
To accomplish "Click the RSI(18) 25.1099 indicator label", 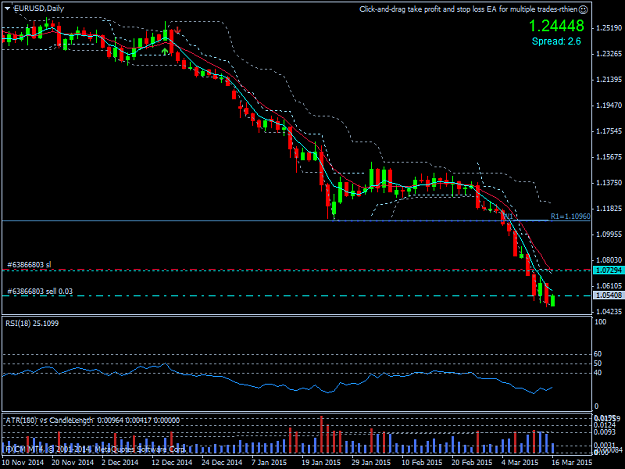I will tap(32, 323).
